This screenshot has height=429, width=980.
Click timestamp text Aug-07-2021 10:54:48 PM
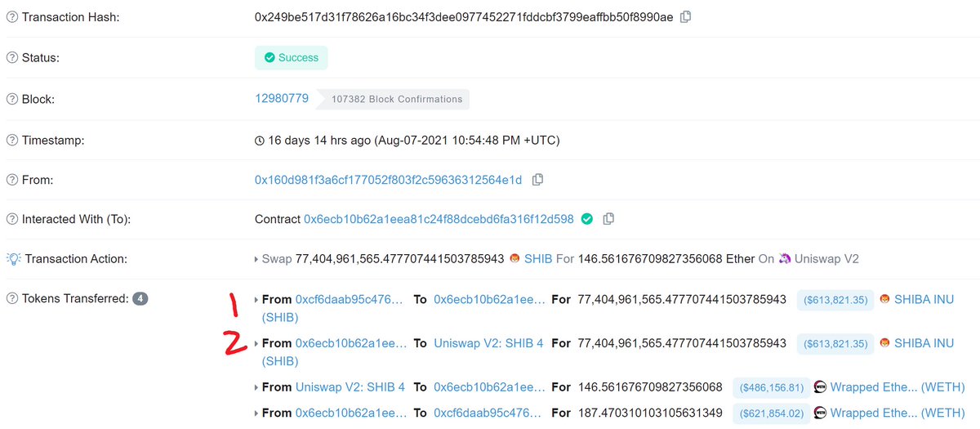(x=467, y=140)
